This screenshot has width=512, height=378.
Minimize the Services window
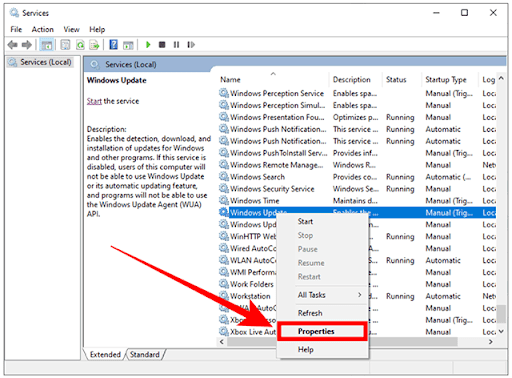[x=436, y=13]
